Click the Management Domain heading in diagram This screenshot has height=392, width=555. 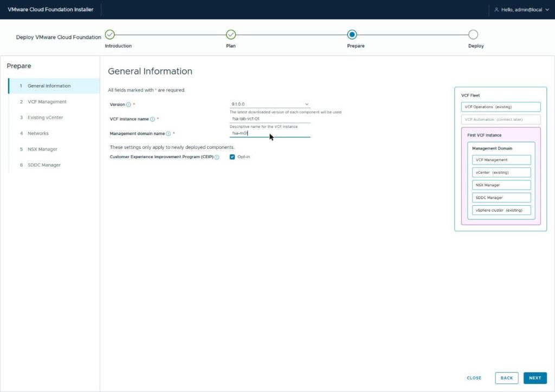pyautogui.click(x=492, y=148)
